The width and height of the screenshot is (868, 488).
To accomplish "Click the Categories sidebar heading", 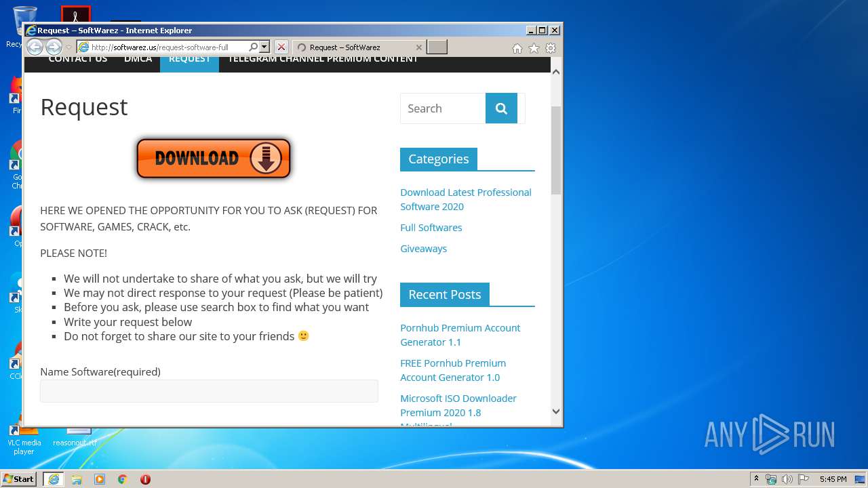I will tap(438, 159).
